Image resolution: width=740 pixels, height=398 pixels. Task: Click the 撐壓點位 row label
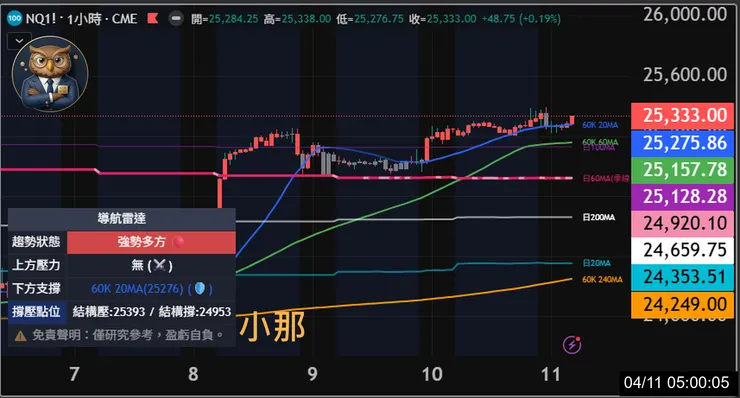(37, 312)
